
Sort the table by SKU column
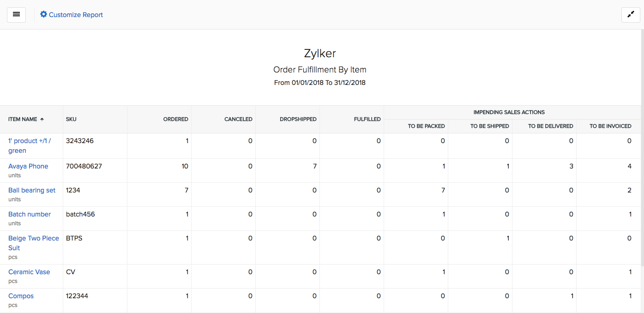pyautogui.click(x=71, y=119)
